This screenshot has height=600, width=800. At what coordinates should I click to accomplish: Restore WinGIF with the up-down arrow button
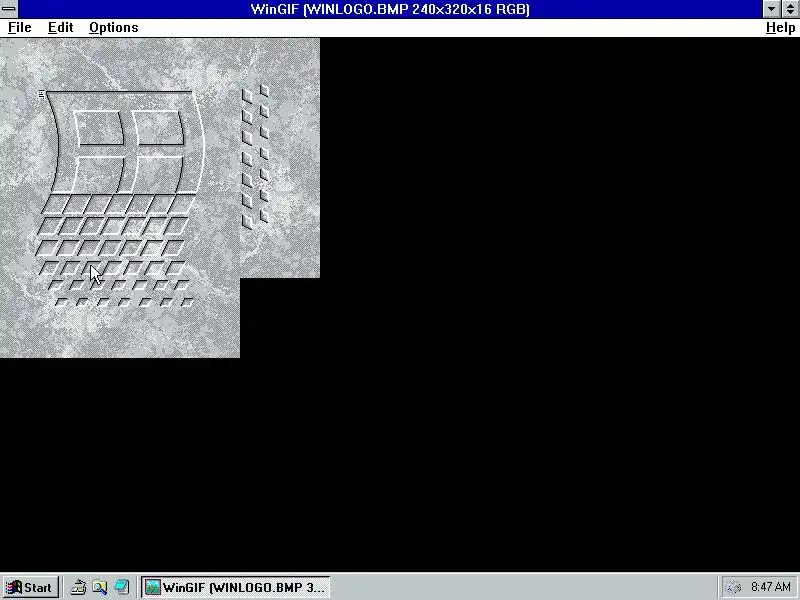790,9
